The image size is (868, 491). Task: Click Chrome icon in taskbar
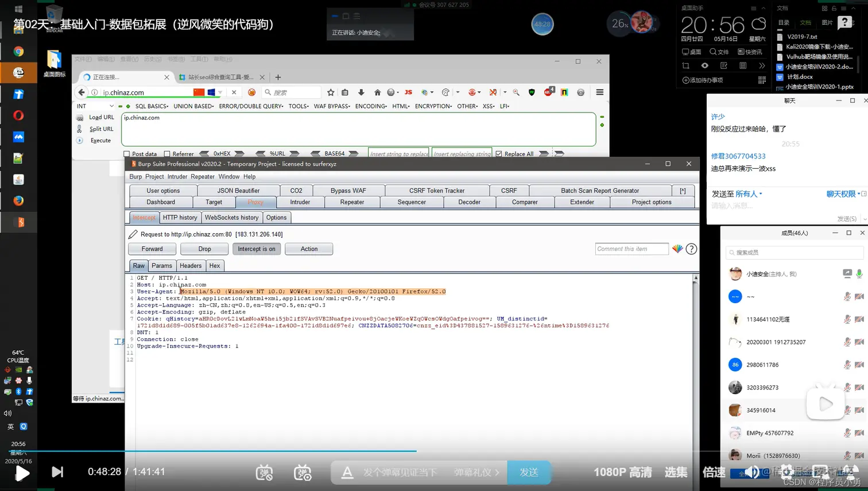(18, 51)
